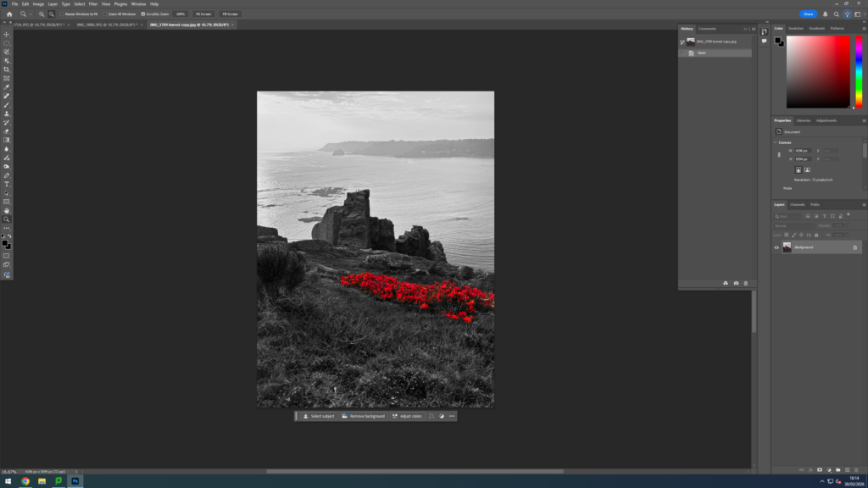
Task: Click the Share button
Action: coord(808,14)
